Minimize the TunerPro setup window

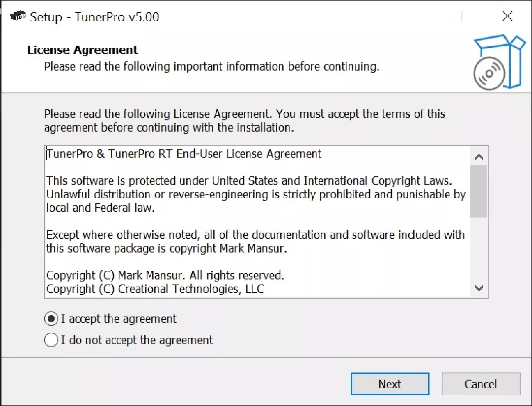click(408, 16)
